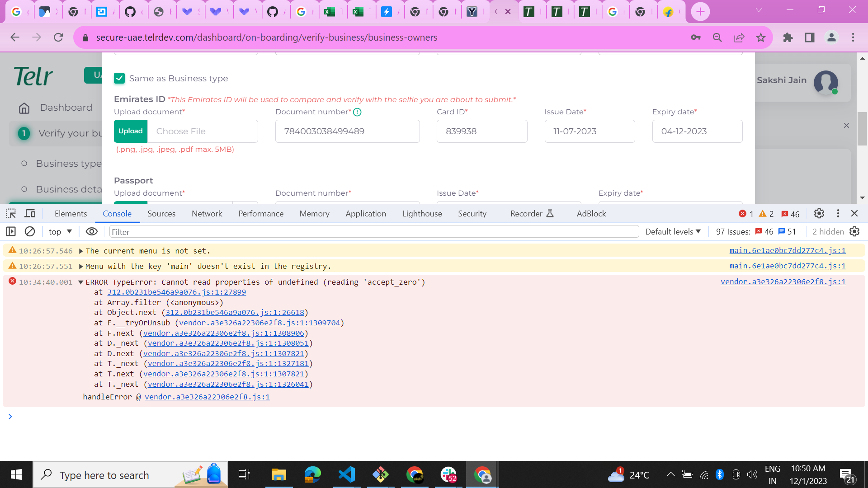Uncheck the Same as Business type checkbox

(x=119, y=78)
